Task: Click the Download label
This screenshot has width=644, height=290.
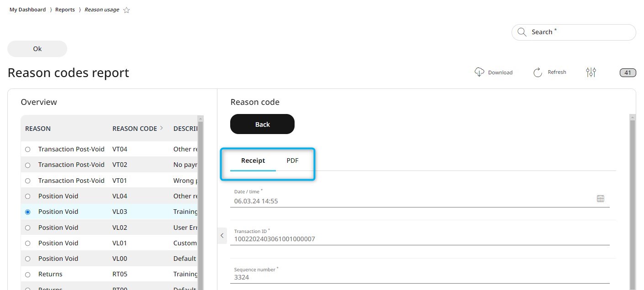Action: click(x=500, y=72)
